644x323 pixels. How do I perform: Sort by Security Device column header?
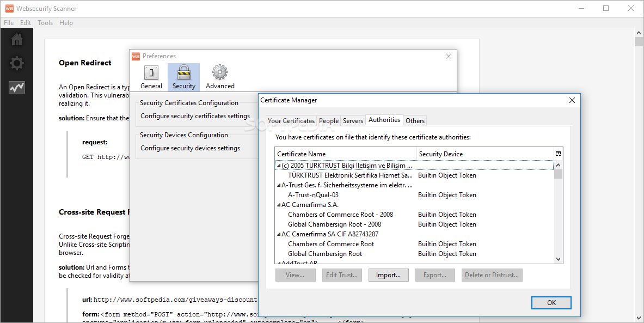click(485, 154)
